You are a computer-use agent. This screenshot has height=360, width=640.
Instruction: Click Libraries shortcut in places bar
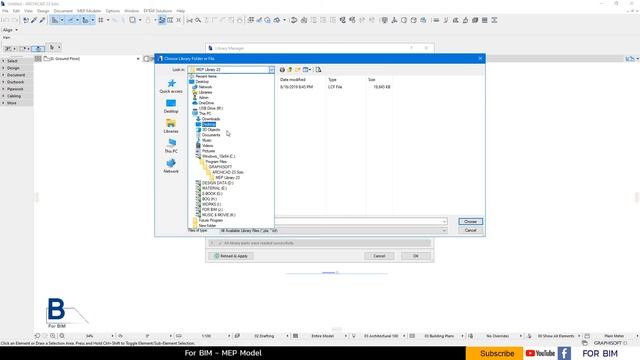click(171, 126)
